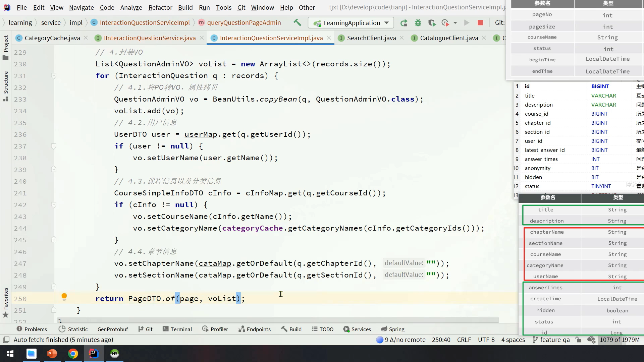644x362 pixels.
Task: Click the feature-qa Git branch widget
Action: click(551, 340)
